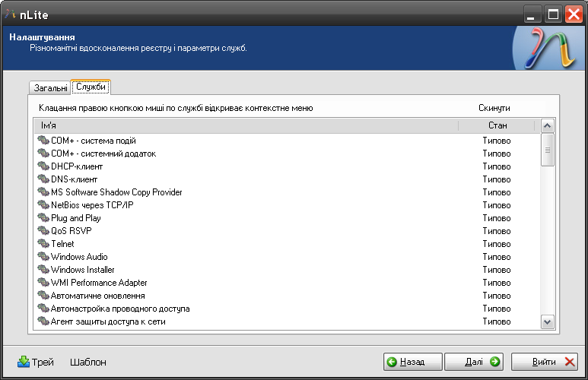Select the NetBios через TCP/IP name

coord(92,205)
